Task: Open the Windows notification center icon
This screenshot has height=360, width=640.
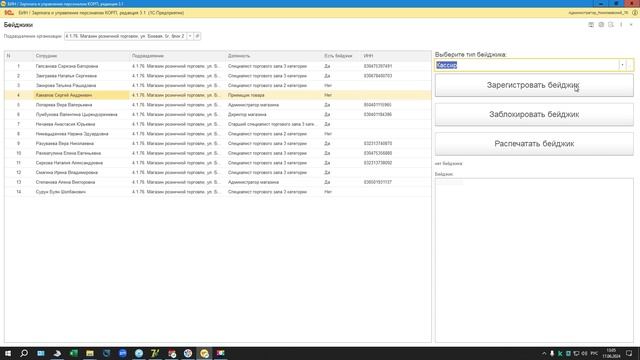Action: coord(629,353)
